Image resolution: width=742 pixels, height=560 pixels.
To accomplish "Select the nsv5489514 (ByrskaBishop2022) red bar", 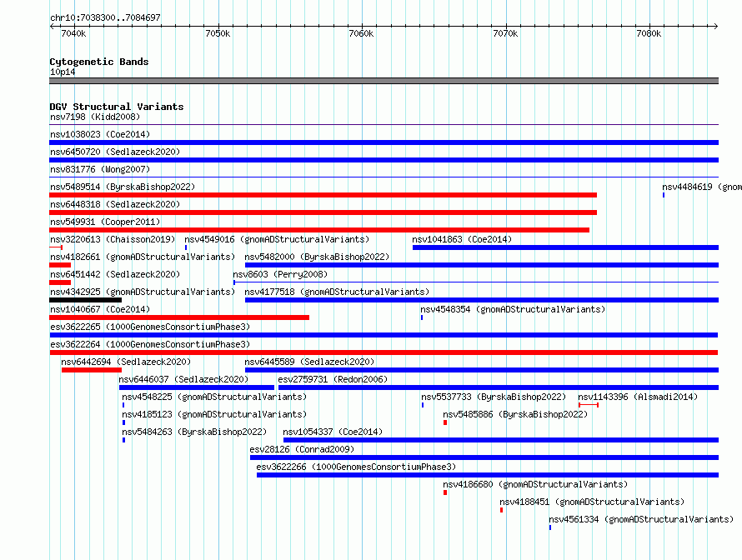I will 323,195.
